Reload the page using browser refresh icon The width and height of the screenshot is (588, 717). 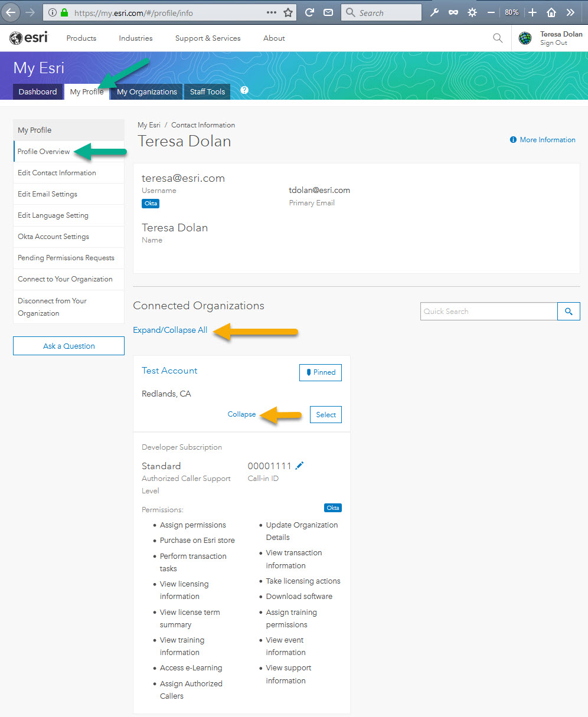309,12
